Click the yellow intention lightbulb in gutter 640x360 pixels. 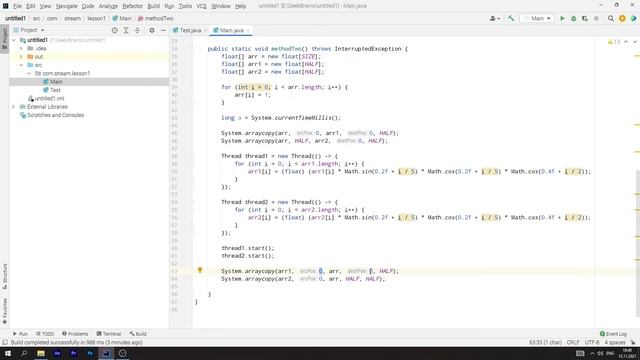200,270
